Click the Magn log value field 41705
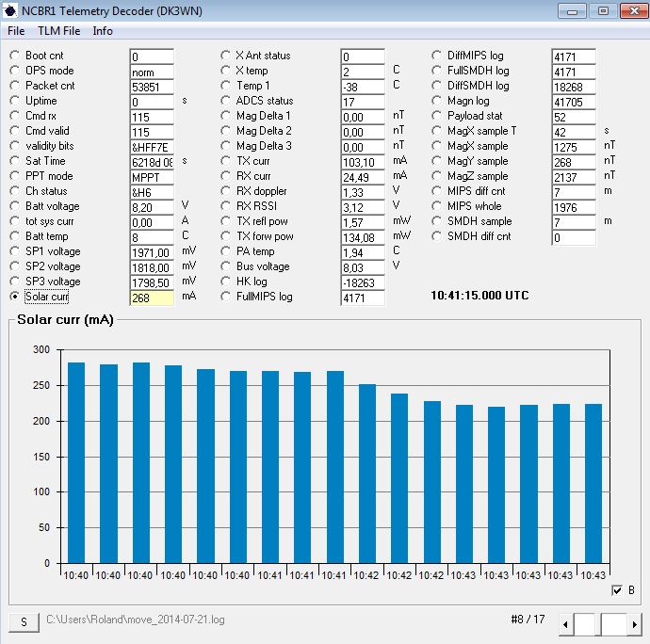Screen dimensions: 650x644 click(x=574, y=102)
